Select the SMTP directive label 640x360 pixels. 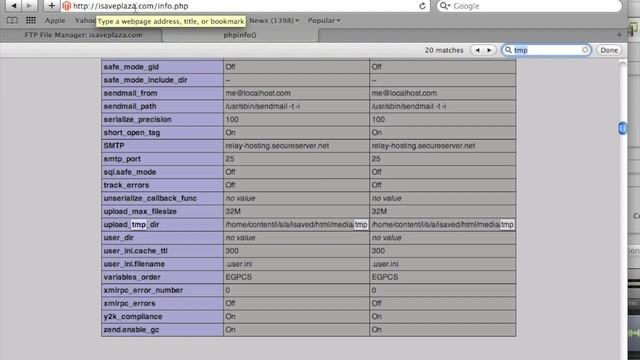point(114,146)
